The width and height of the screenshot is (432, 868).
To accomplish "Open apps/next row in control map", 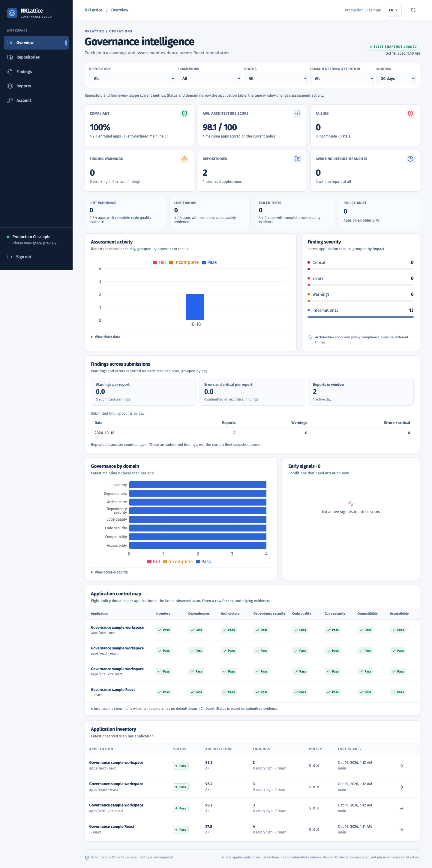I will (252, 630).
